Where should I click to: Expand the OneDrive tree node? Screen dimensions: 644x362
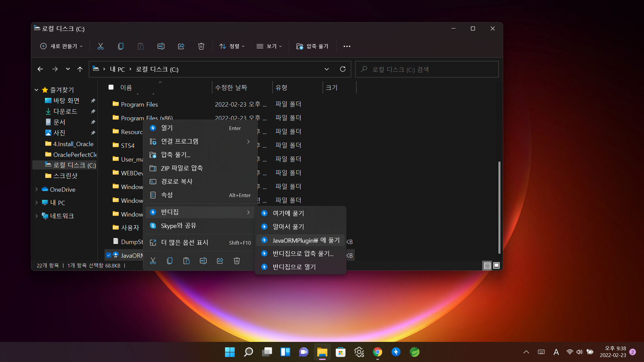pyautogui.click(x=37, y=189)
